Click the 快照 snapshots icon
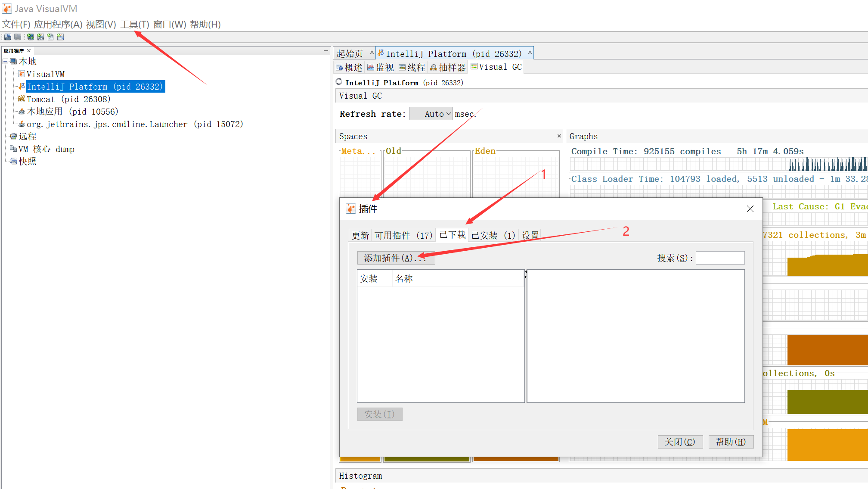Viewport: 868px width, 489px height. click(14, 161)
